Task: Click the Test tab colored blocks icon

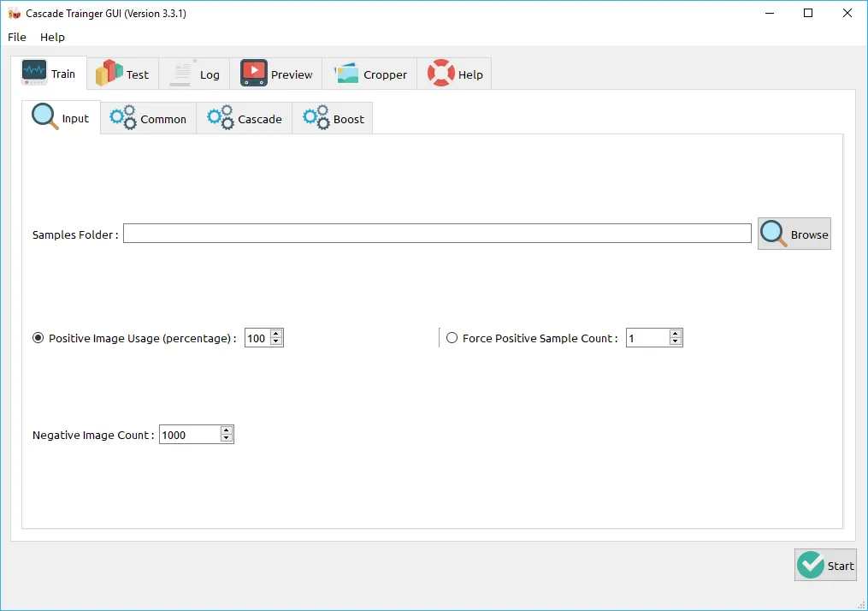Action: pyautogui.click(x=109, y=73)
